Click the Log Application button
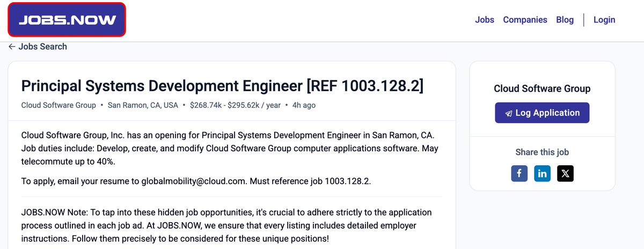The height and width of the screenshot is (249, 644). pyautogui.click(x=542, y=113)
